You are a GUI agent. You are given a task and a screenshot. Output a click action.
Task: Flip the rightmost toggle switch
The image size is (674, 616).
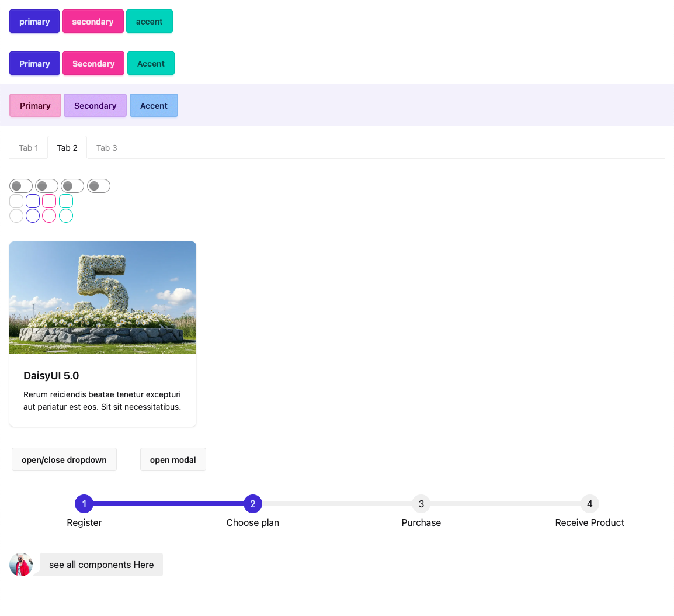(x=98, y=185)
